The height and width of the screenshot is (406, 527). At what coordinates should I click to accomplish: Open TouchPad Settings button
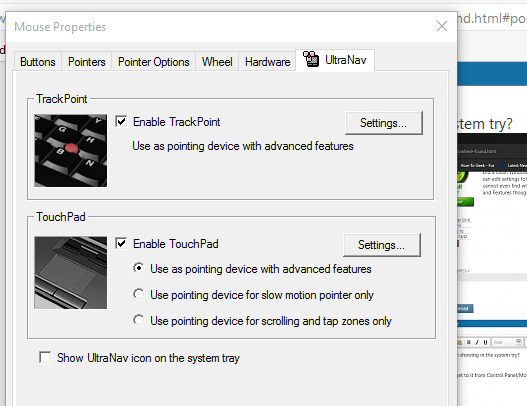[x=381, y=245]
